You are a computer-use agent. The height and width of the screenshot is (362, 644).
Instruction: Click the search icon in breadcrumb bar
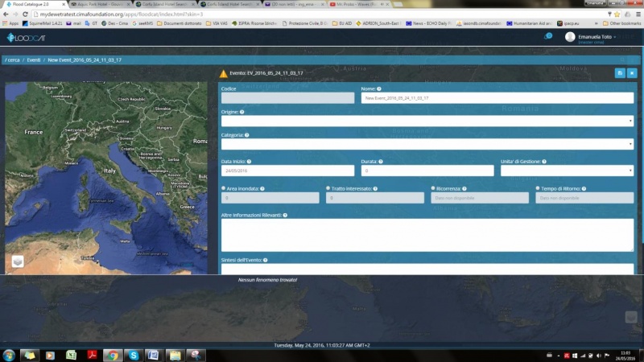click(622, 60)
